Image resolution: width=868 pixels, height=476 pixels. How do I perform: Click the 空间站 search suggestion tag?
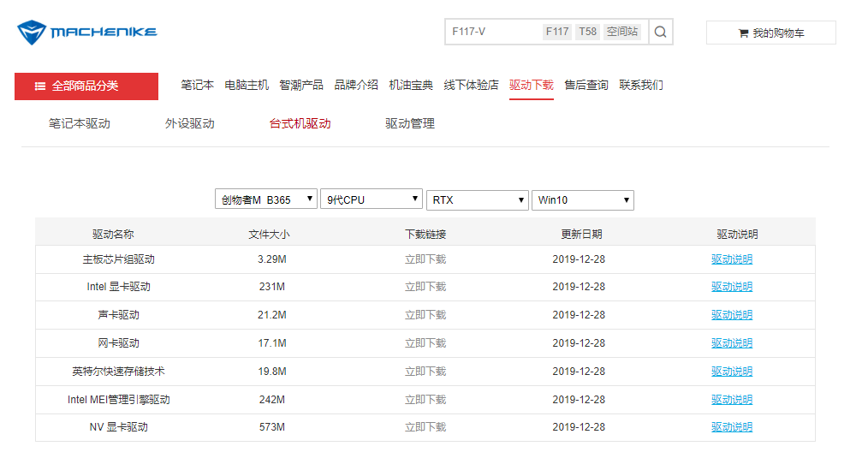pyautogui.click(x=622, y=32)
